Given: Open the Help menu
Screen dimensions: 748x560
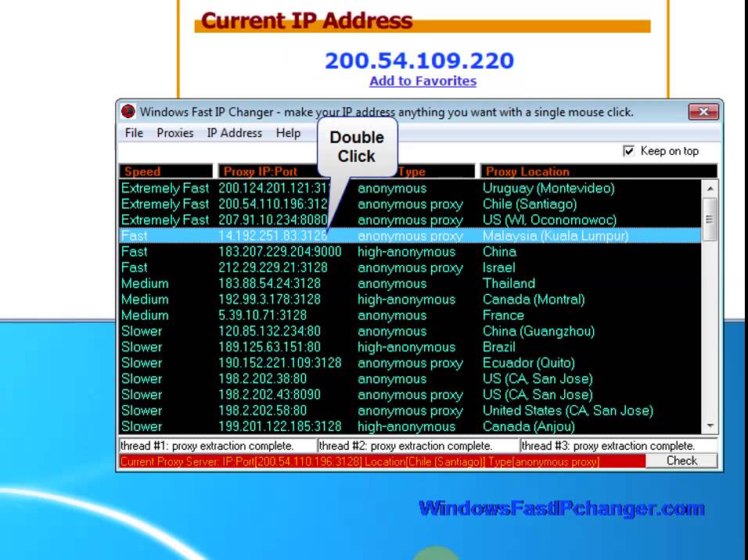Looking at the screenshot, I should click(x=288, y=133).
